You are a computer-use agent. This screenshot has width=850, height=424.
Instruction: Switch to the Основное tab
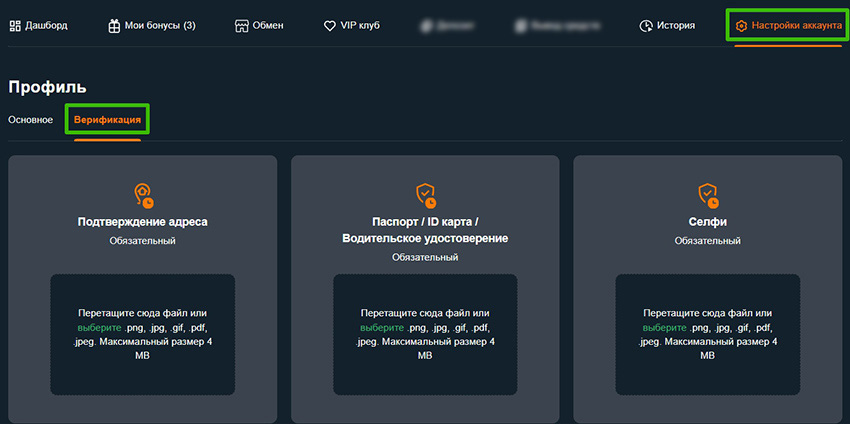click(x=30, y=120)
